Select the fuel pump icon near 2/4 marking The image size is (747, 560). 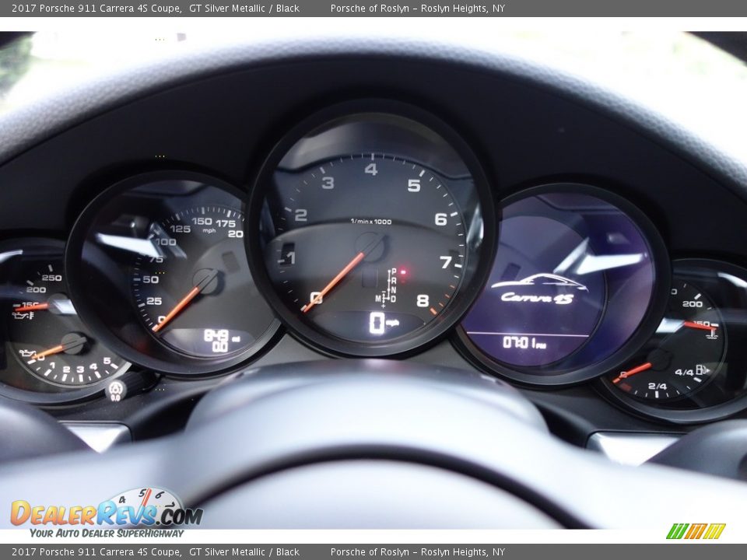point(700,370)
